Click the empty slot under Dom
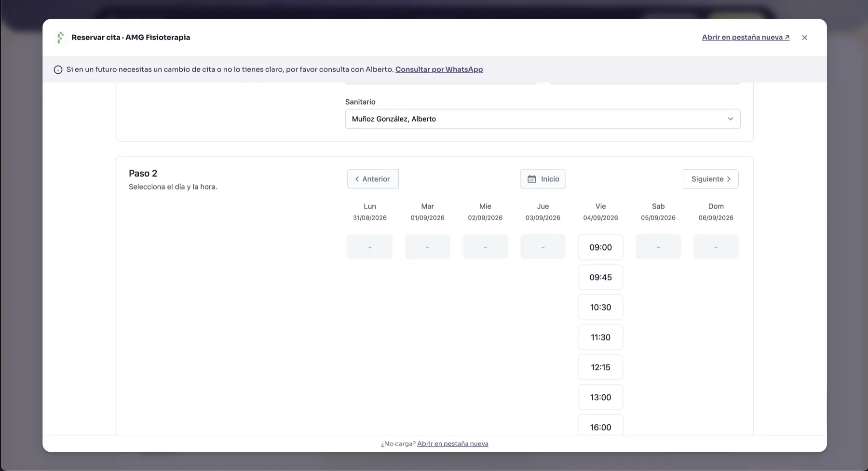This screenshot has width=868, height=471. (x=716, y=247)
